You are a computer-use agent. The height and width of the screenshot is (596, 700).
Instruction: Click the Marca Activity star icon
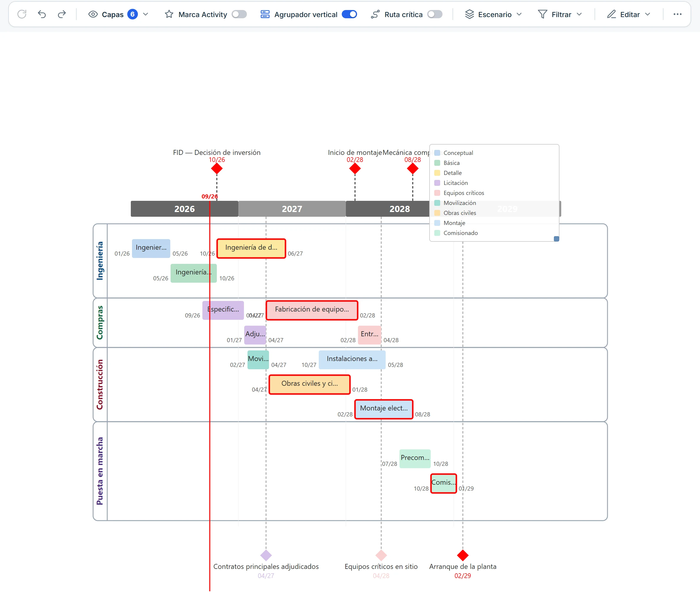coord(169,14)
